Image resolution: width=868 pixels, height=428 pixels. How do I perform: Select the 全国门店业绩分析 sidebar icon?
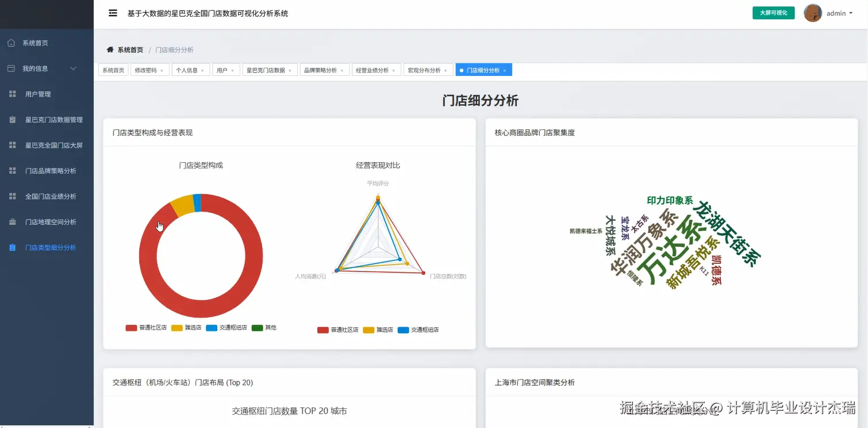(12, 196)
